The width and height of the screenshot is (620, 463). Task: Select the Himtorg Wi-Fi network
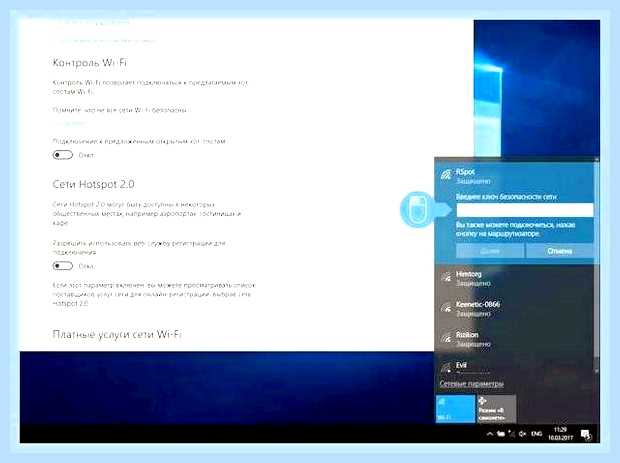[514, 278]
